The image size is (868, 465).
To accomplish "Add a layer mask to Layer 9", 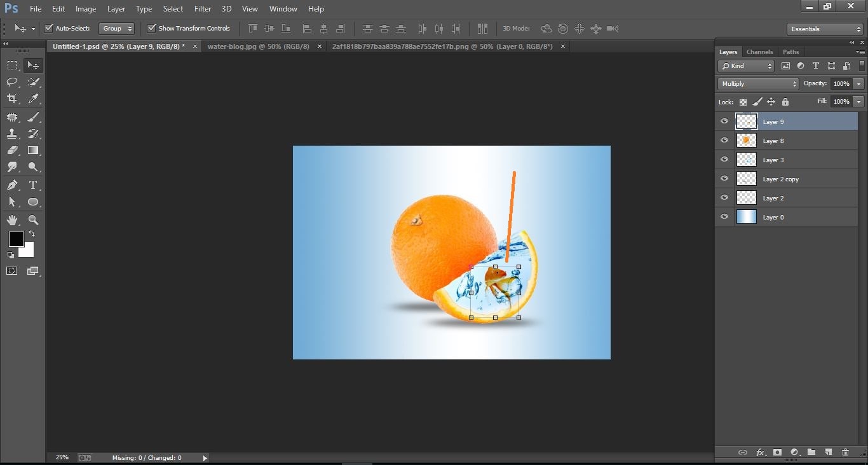I will [777, 452].
